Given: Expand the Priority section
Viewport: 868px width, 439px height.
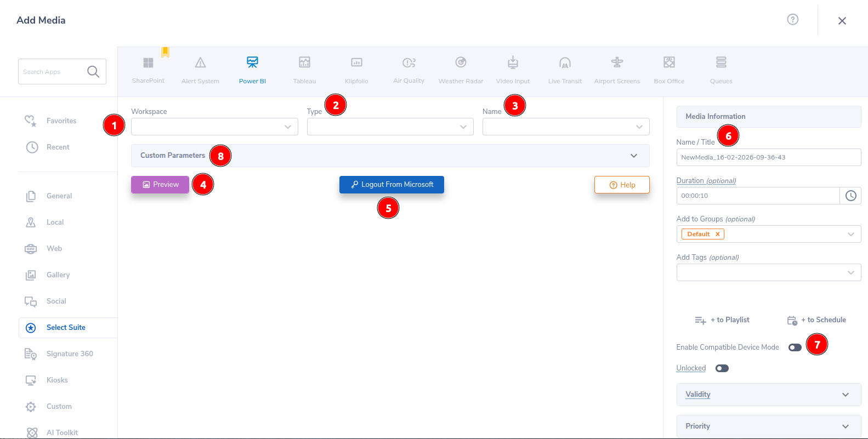Looking at the screenshot, I should (769, 426).
